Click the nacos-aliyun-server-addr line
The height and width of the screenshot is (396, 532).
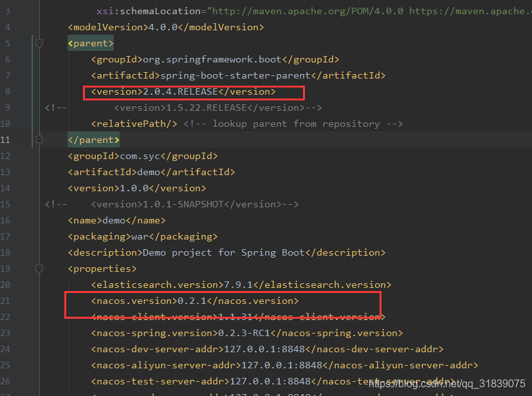(x=284, y=365)
